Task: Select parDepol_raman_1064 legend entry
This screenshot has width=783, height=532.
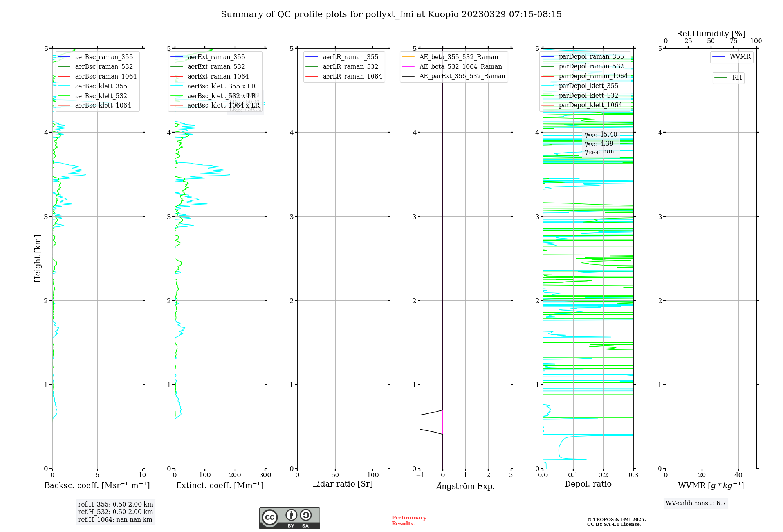Action: click(585, 76)
